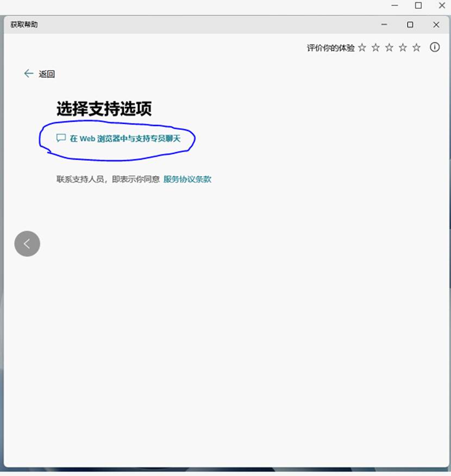Open the info icon beside the rating stars
Image resolution: width=451 pixels, height=476 pixels.
coord(435,47)
